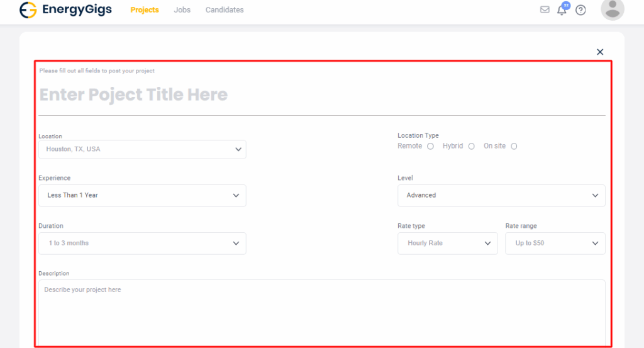Switch to the Jobs tab
Screen dimensions: 644x348
point(182,10)
